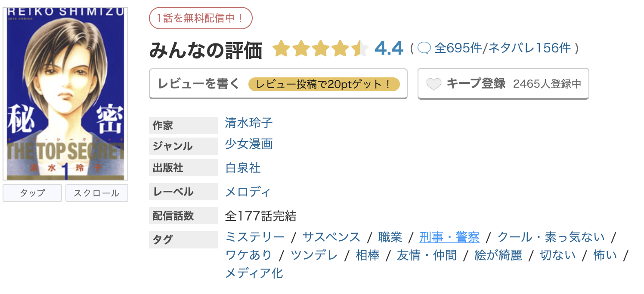Click the fifth half-filled star in the rating

click(360, 49)
